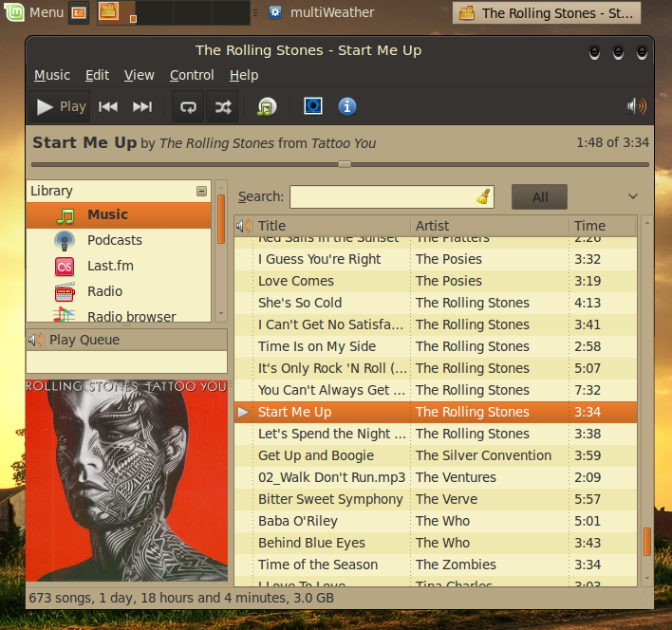Image resolution: width=672 pixels, height=630 pixels.
Task: Open the Control menu
Action: coord(192,75)
